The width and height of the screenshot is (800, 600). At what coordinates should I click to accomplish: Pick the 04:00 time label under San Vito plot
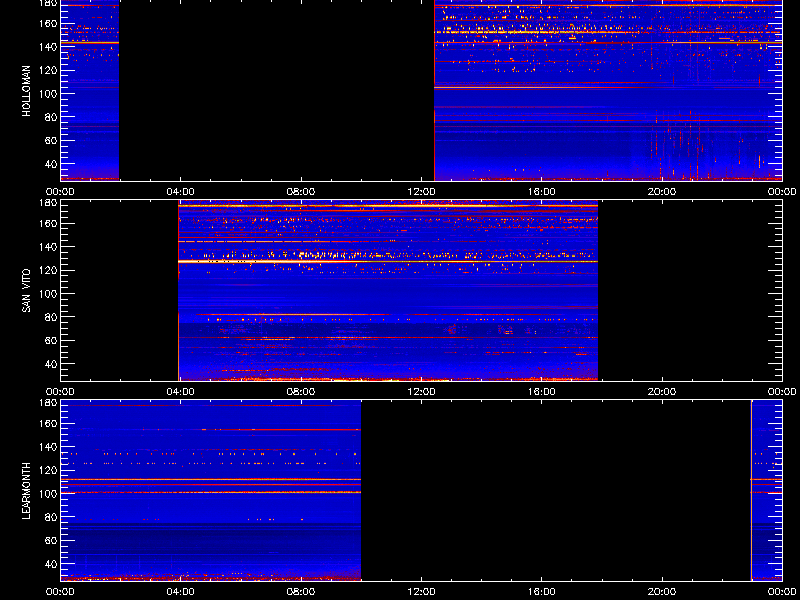click(181, 392)
